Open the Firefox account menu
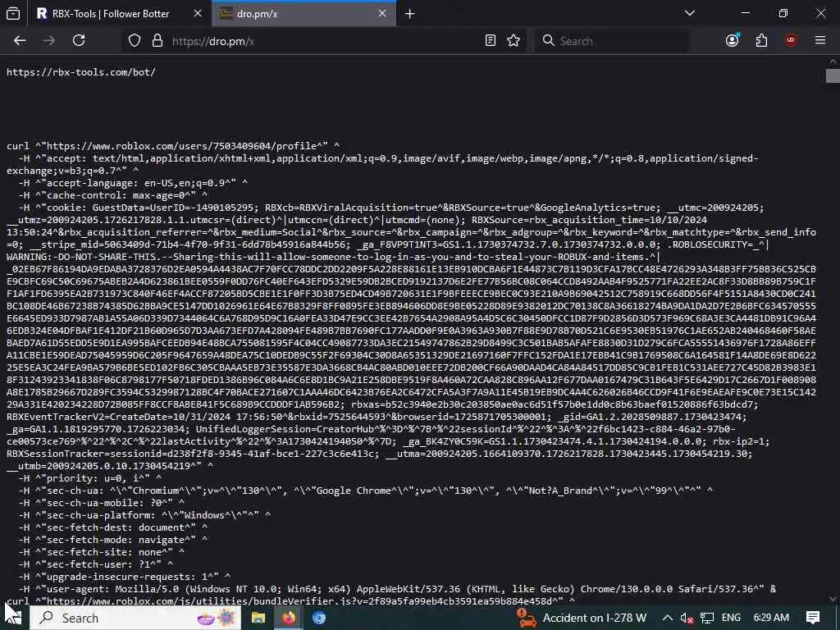This screenshot has height=630, width=840. (733, 41)
